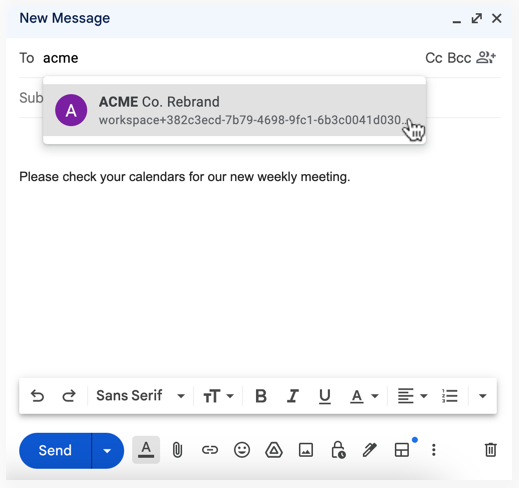519x488 pixels.
Task: Open the text color picker
Action: tap(364, 396)
